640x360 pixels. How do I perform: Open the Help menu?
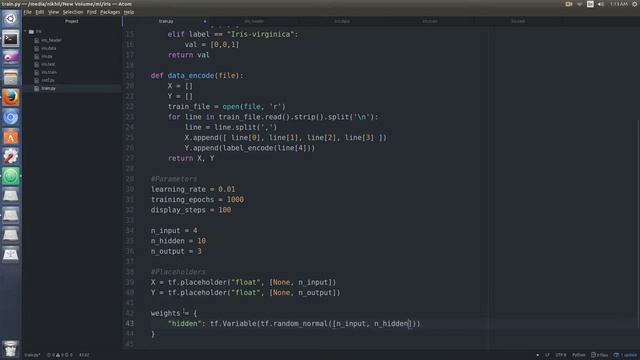pyautogui.click(x=129, y=12)
